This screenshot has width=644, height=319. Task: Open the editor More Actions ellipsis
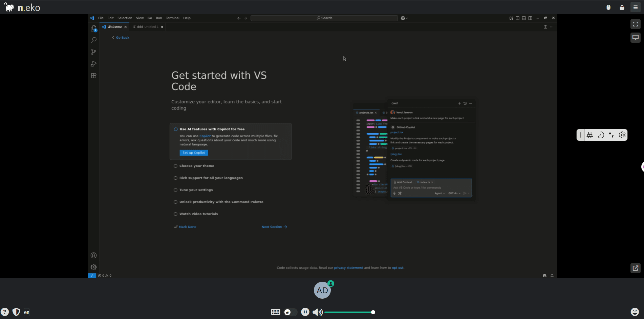point(552,27)
